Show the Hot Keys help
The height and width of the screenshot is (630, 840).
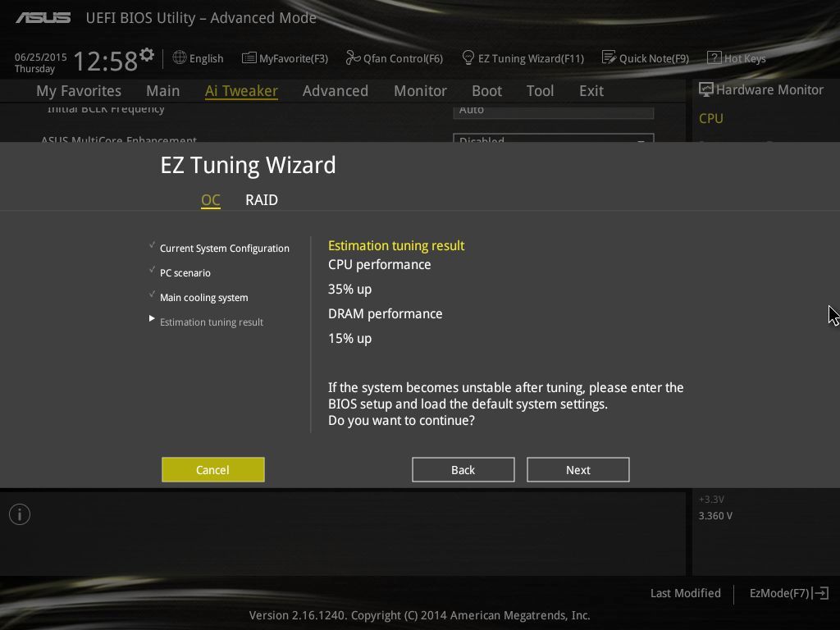737,58
